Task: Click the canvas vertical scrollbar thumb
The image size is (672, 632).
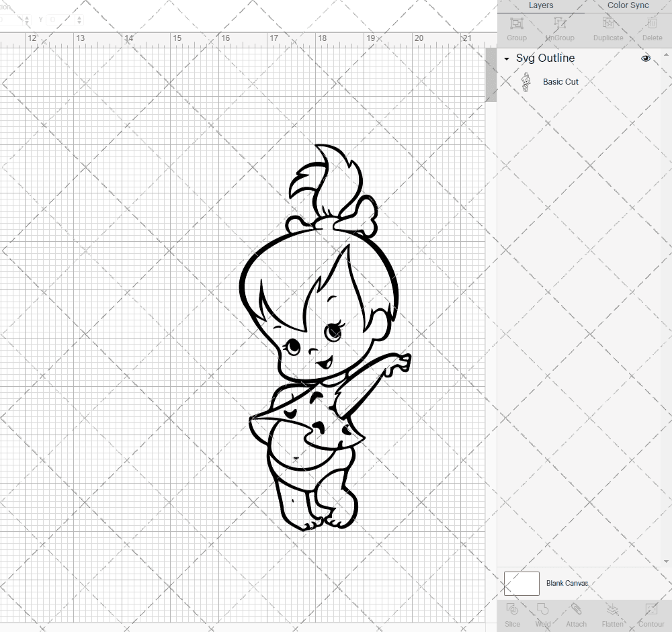Action: 491,75
